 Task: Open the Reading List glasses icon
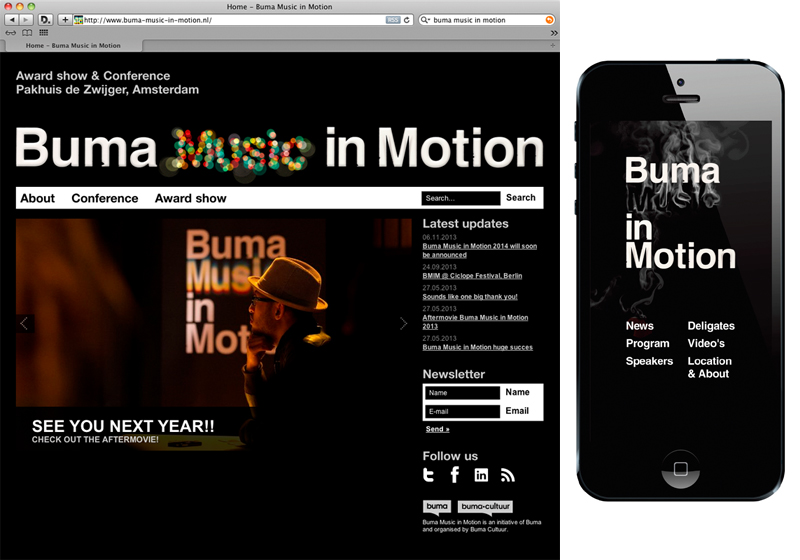[x=11, y=33]
